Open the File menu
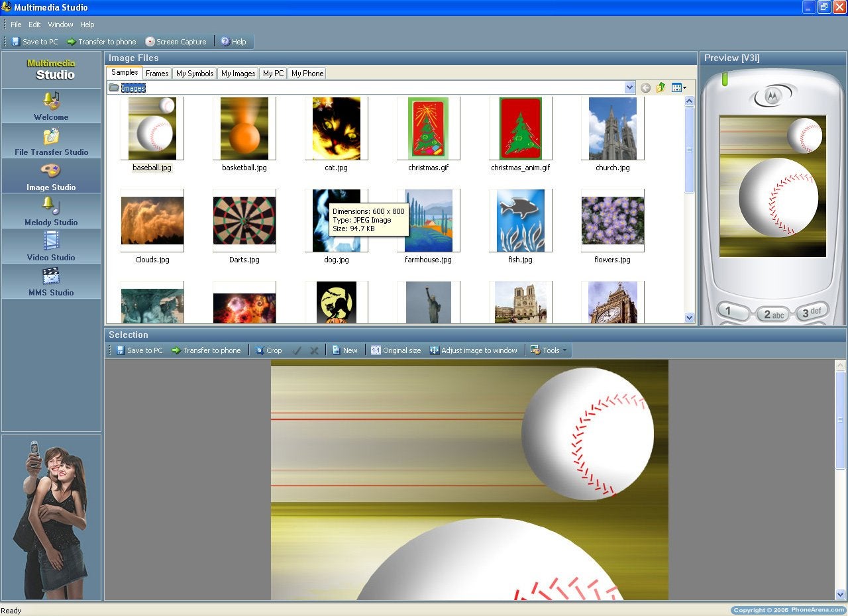This screenshot has width=848, height=616. pos(16,25)
